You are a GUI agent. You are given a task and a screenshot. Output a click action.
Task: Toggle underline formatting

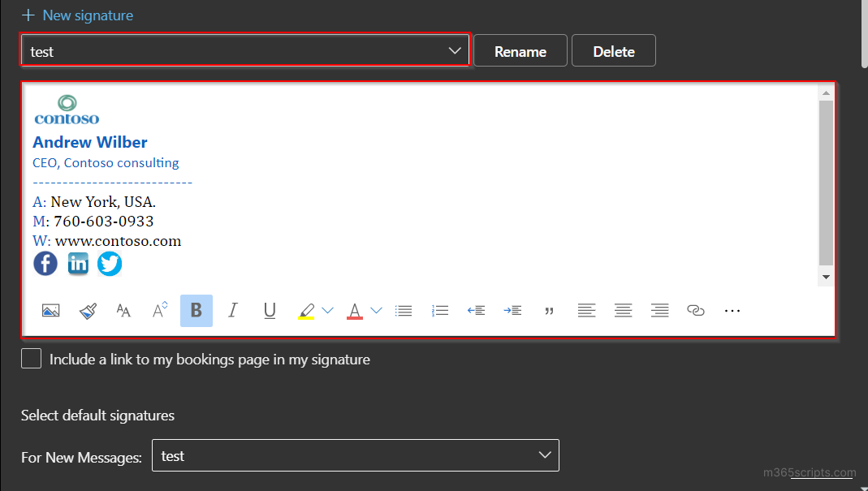pyautogui.click(x=270, y=310)
